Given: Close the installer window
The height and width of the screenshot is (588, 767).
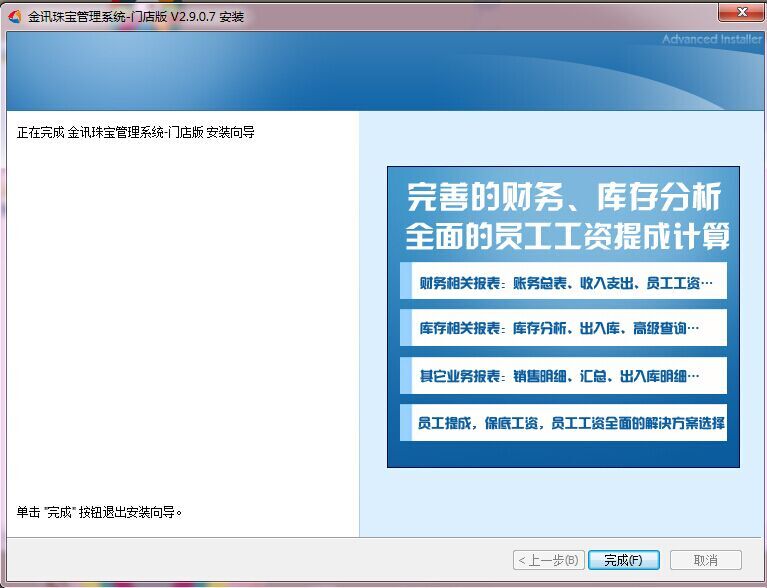Looking at the screenshot, I should 742,12.
